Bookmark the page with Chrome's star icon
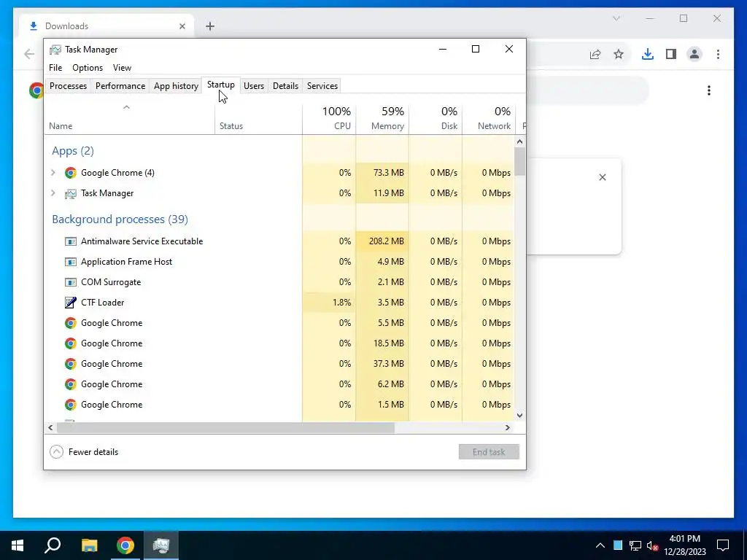This screenshot has height=560, width=747. coord(619,54)
